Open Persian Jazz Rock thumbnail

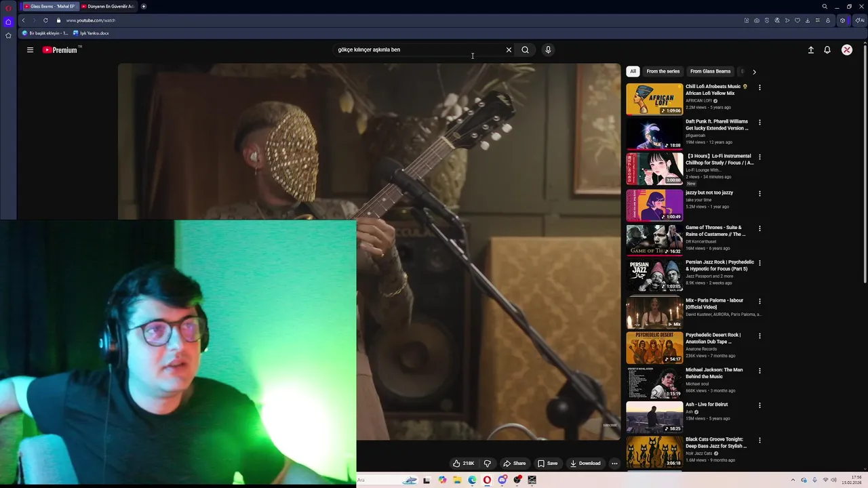(x=654, y=274)
